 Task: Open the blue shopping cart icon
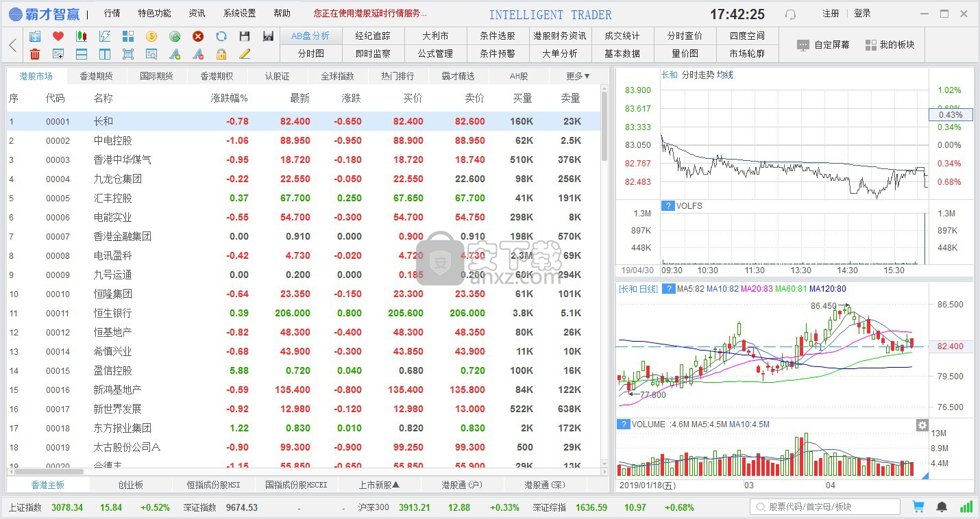[918, 507]
